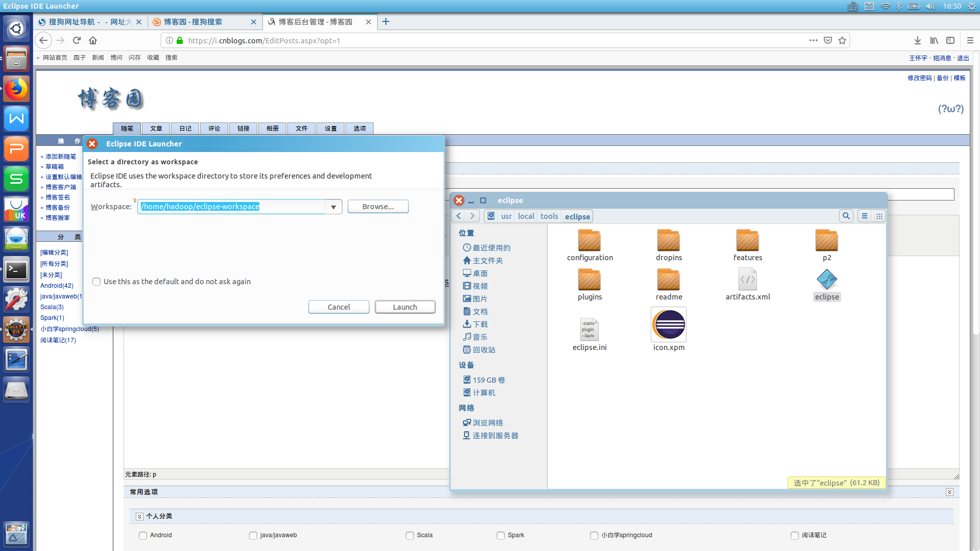980x551 pixels.
Task: Open the eclipse executable icon
Action: [826, 280]
